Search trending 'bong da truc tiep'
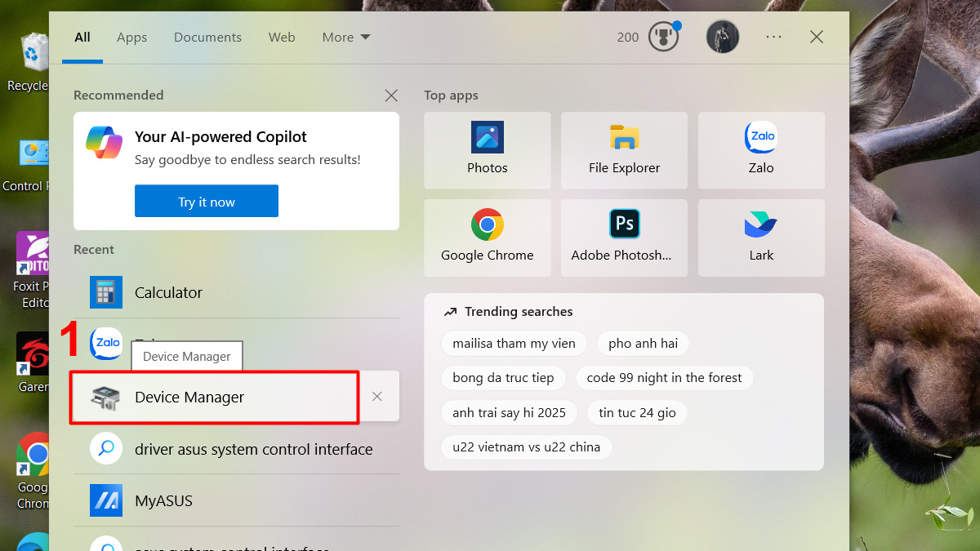The height and width of the screenshot is (551, 980). coord(503,378)
